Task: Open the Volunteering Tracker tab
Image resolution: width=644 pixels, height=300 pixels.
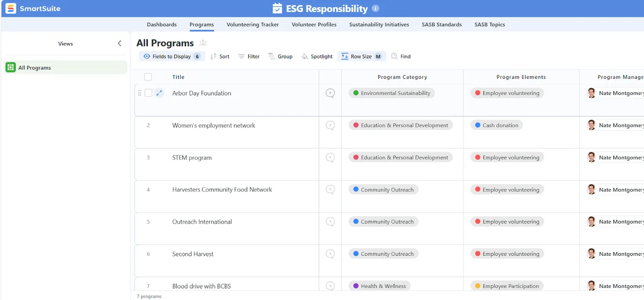Action: (x=253, y=24)
